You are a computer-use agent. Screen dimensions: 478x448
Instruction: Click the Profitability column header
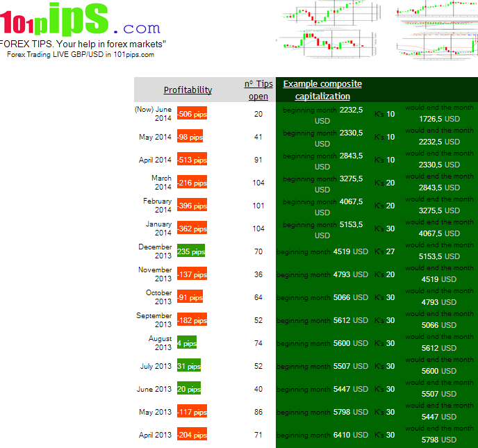tap(188, 90)
